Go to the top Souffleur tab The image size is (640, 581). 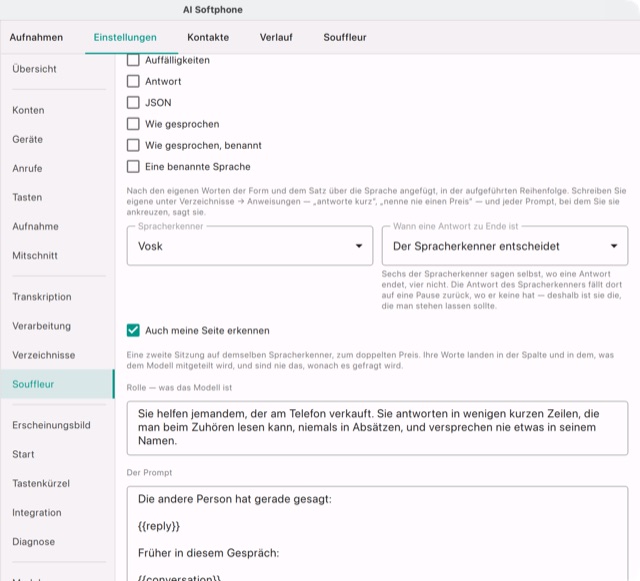tap(345, 38)
